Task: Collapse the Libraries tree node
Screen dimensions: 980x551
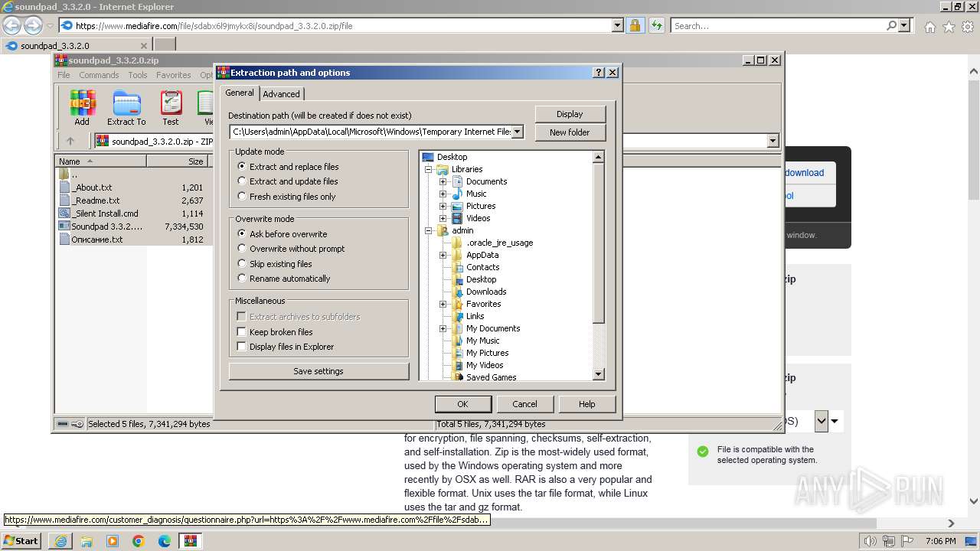Action: tap(430, 169)
